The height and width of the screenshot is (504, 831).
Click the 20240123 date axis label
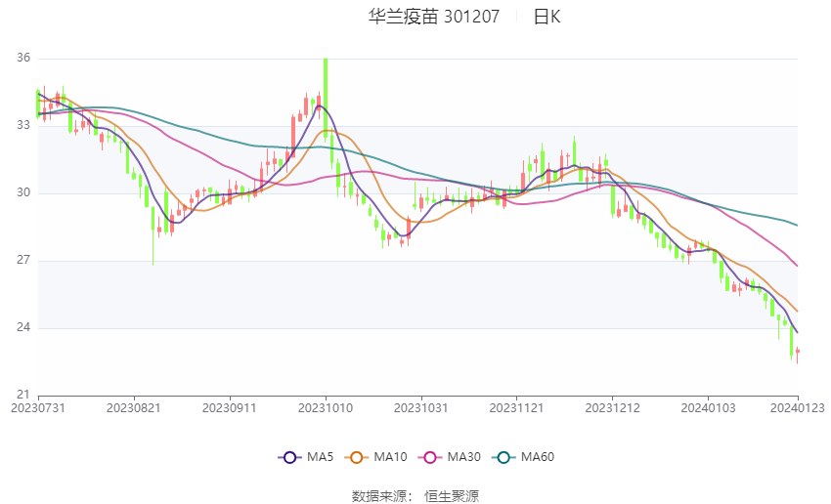coord(797,408)
